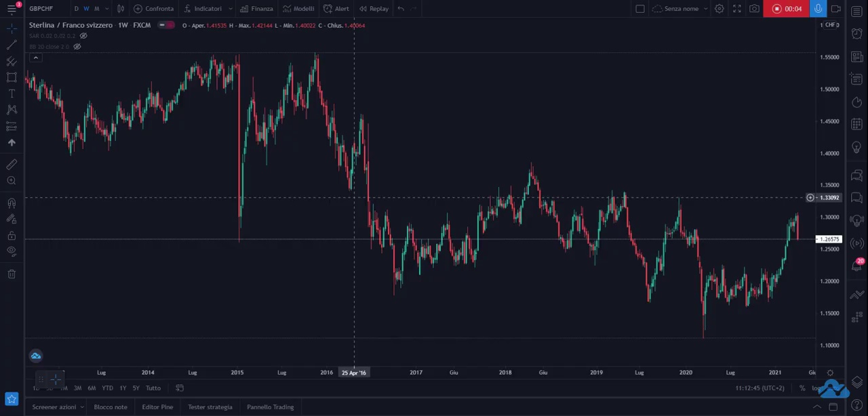Create an alert with Alert button
Image resolution: width=868 pixels, height=416 pixels.
[x=336, y=9]
